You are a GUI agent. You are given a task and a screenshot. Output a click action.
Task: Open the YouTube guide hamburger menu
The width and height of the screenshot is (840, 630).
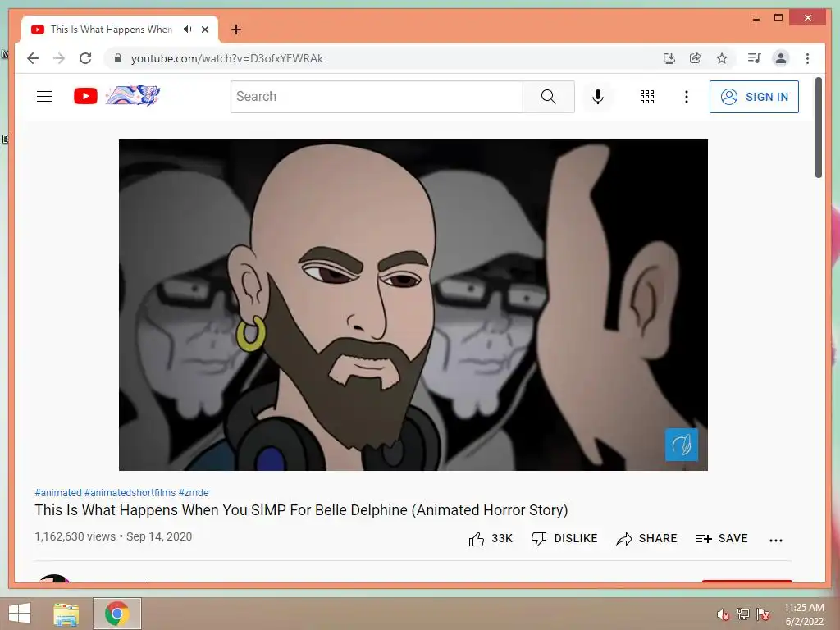click(x=44, y=97)
